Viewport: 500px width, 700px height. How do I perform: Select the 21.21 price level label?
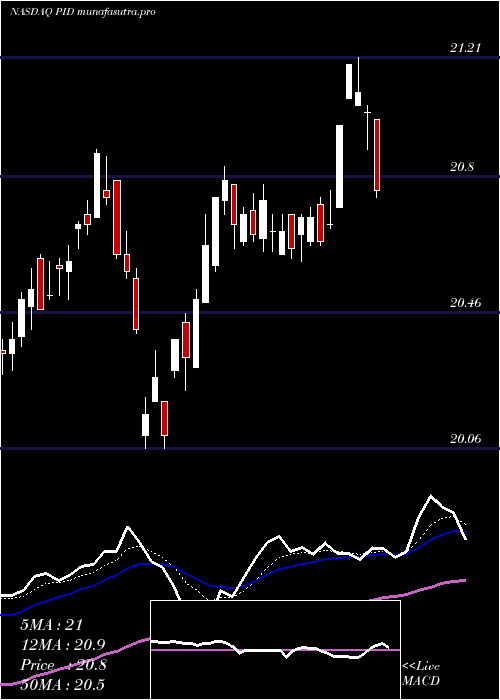(465, 47)
